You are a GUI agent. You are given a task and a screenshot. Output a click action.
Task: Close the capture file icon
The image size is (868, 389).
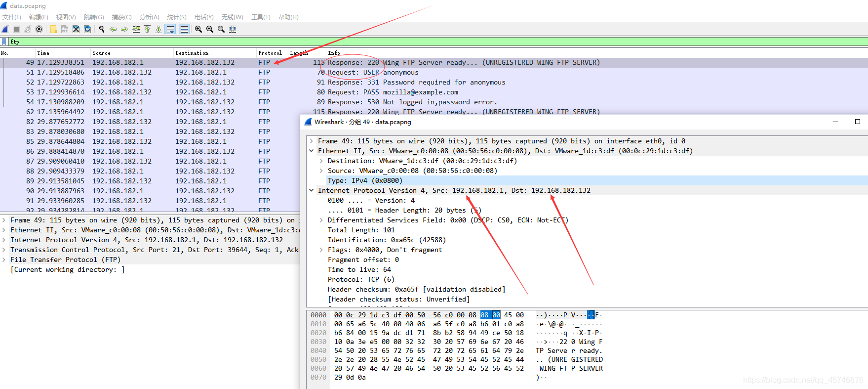pyautogui.click(x=76, y=29)
